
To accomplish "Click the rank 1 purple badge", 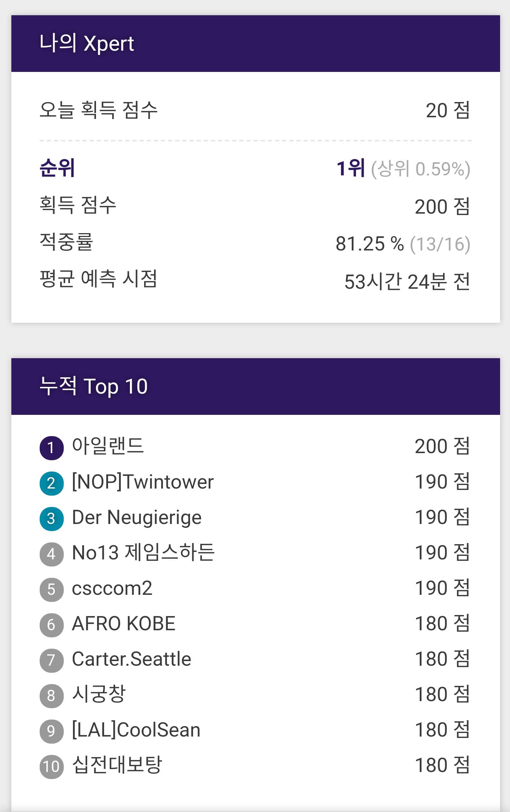I will click(x=51, y=448).
